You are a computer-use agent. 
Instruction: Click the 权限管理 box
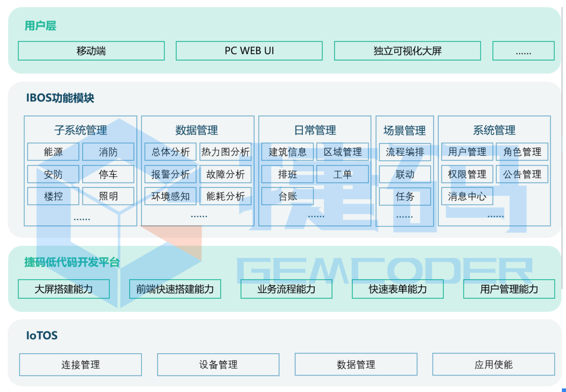click(467, 174)
